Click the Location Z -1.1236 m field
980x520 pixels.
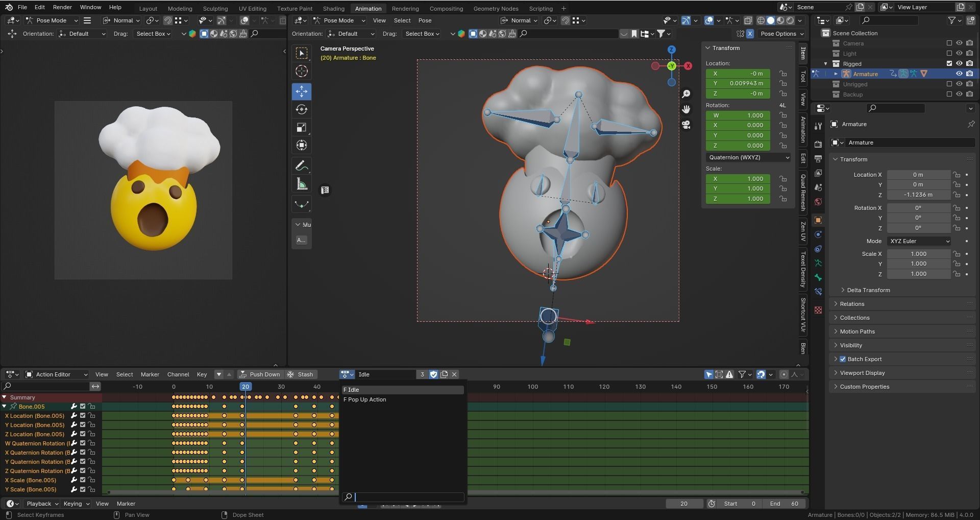tap(918, 195)
